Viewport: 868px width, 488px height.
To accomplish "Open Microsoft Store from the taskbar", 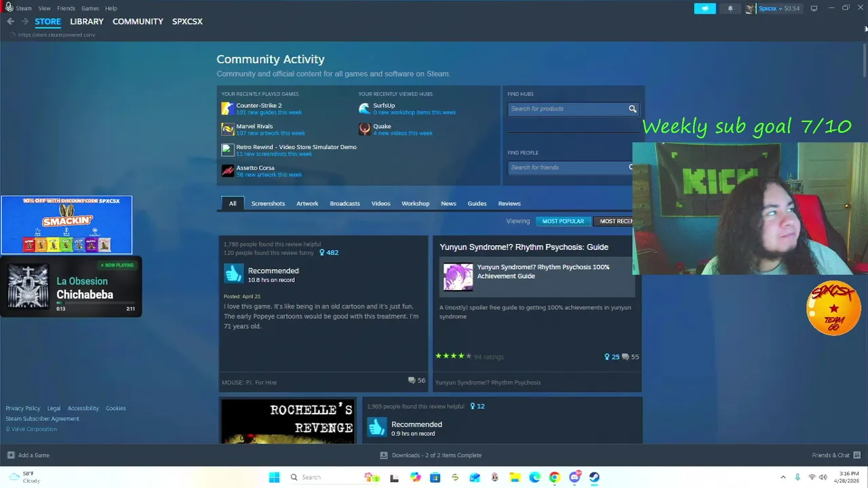I will pos(435,477).
